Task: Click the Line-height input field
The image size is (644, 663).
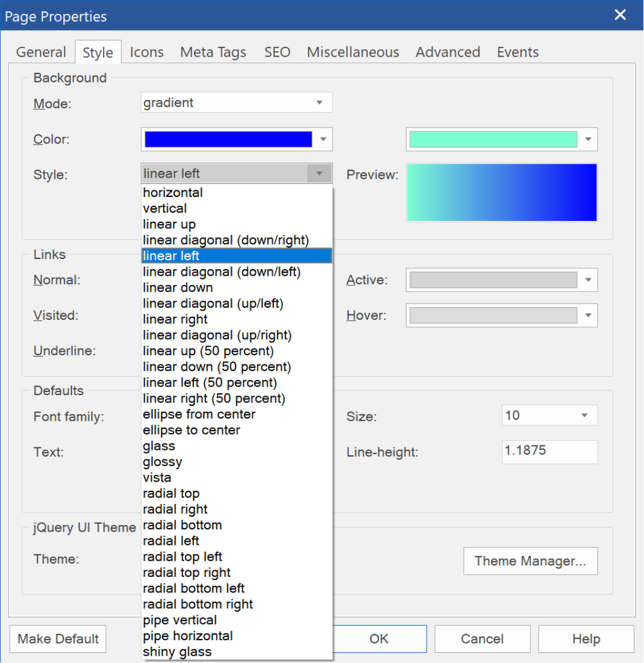Action: pyautogui.click(x=549, y=452)
